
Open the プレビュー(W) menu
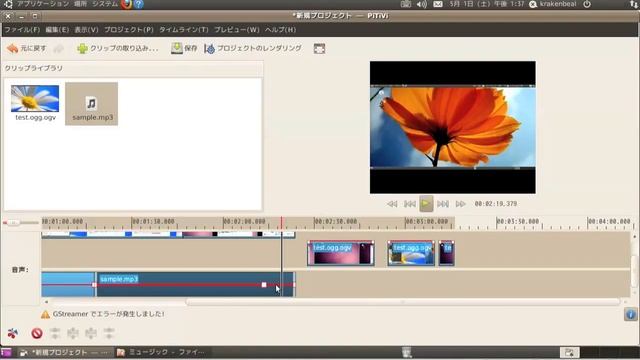coord(237,30)
